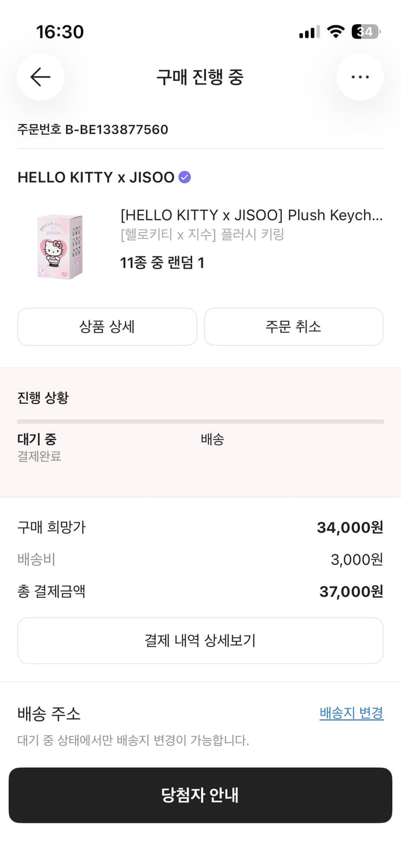Click the cellular signal strength icon
401x868 pixels.
tap(308, 32)
